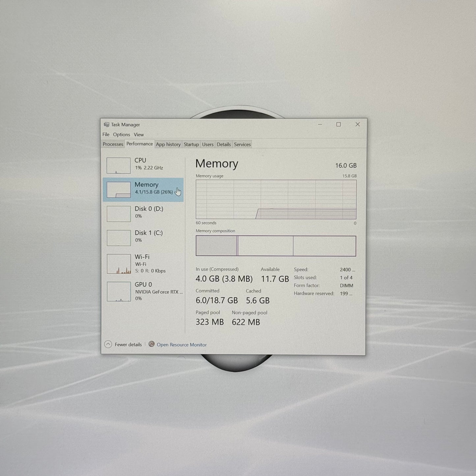Open the File menu

[x=106, y=134]
